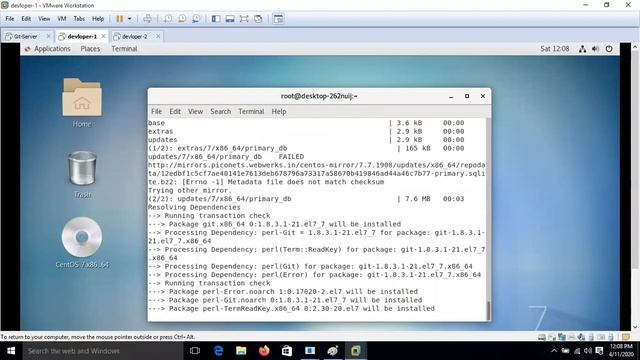Open the Terminal menu in terminal window
Viewport: 640px width, 360px height.
point(251,111)
